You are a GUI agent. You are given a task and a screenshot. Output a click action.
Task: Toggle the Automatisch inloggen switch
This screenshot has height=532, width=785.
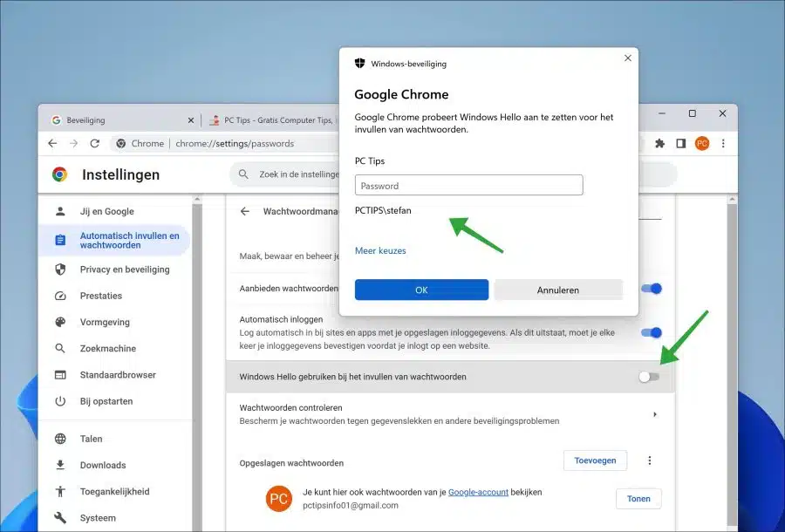point(652,332)
